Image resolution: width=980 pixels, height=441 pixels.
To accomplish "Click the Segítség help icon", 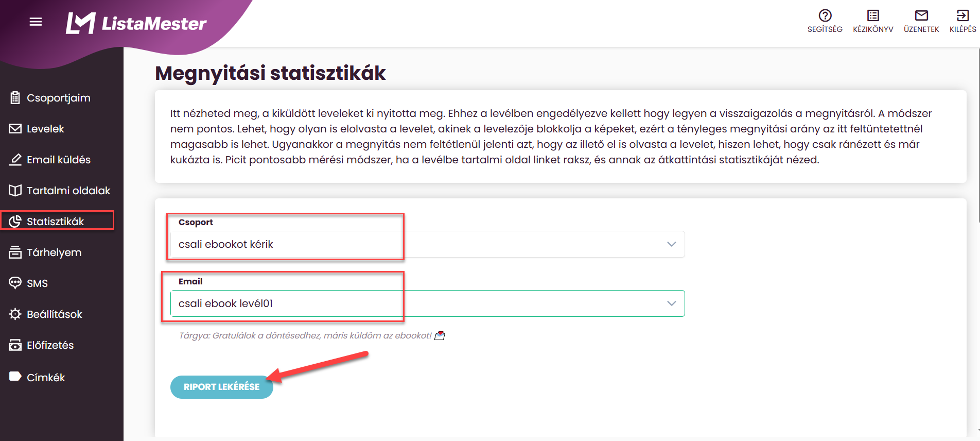I will [825, 15].
